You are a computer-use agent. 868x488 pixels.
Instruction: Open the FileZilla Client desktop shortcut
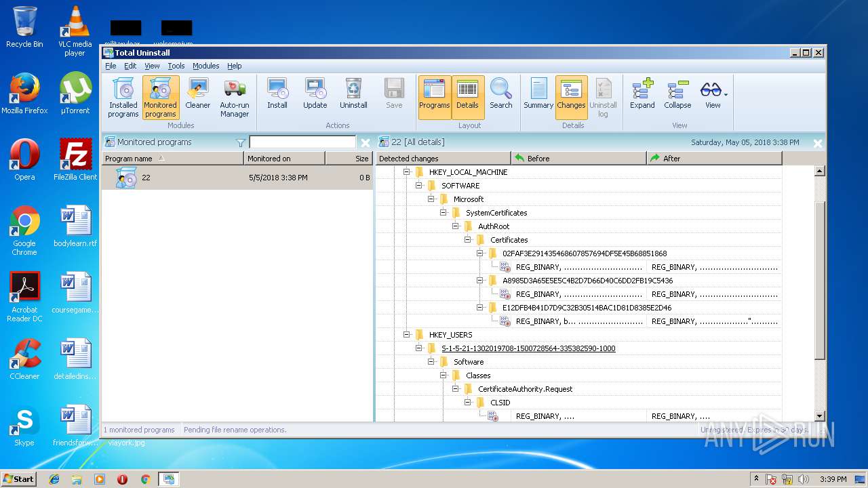[x=75, y=160]
